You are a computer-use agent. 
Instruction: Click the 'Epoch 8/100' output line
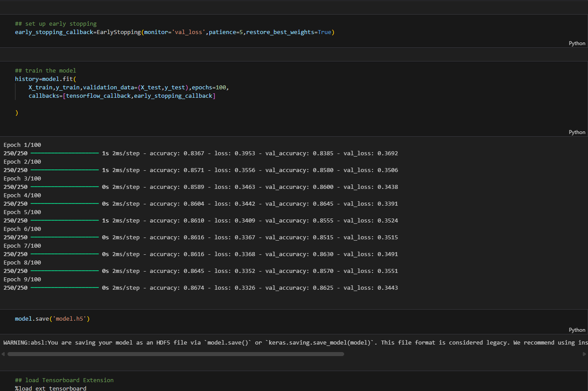coord(22,262)
